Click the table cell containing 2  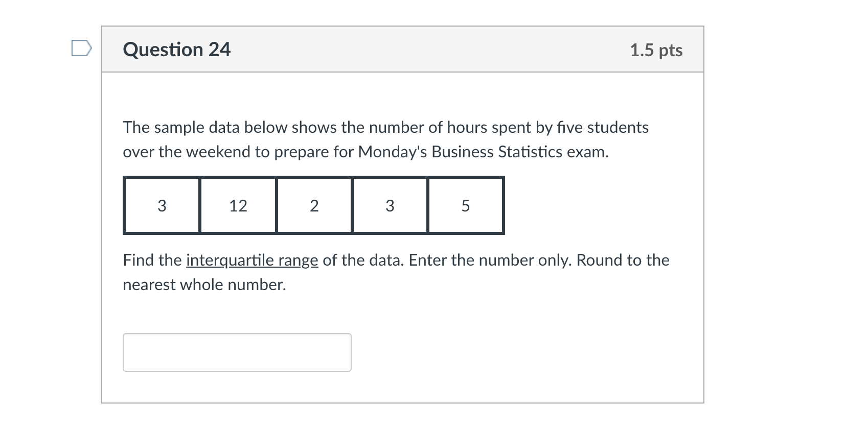click(314, 205)
